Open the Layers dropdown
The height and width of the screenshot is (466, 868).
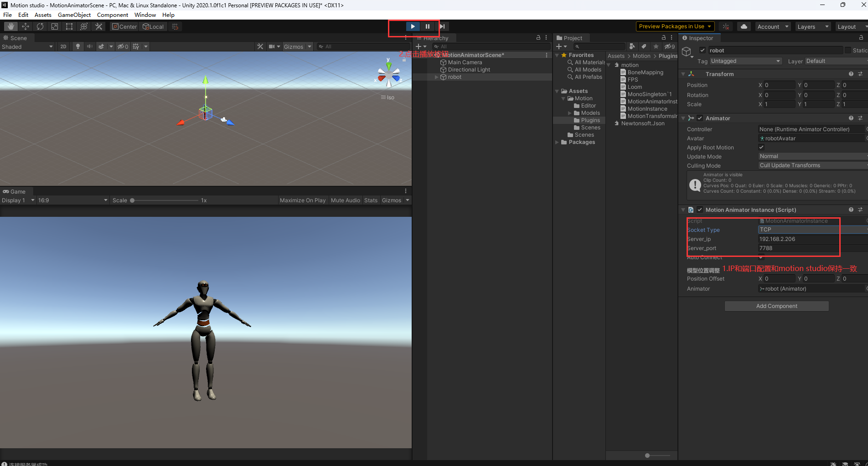[x=812, y=26]
